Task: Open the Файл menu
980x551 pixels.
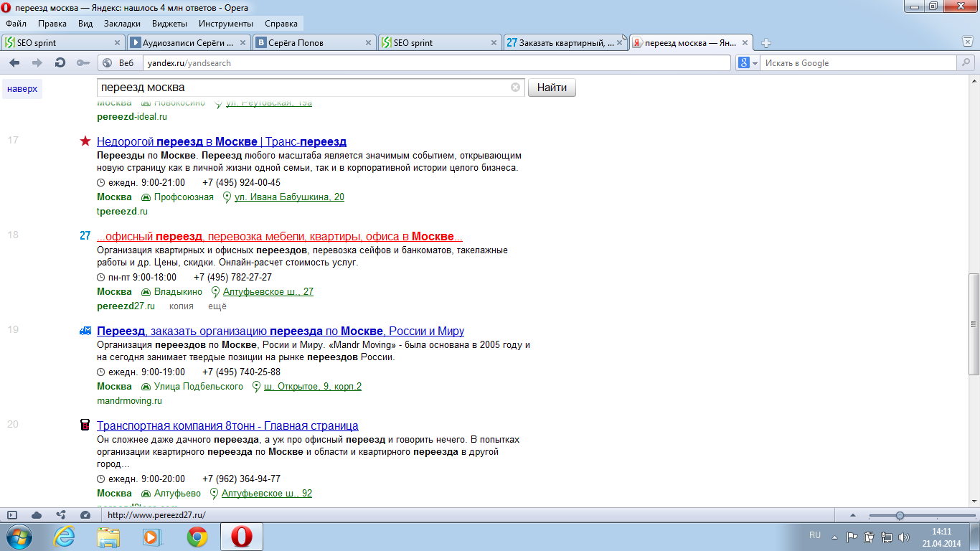Action: click(x=16, y=24)
